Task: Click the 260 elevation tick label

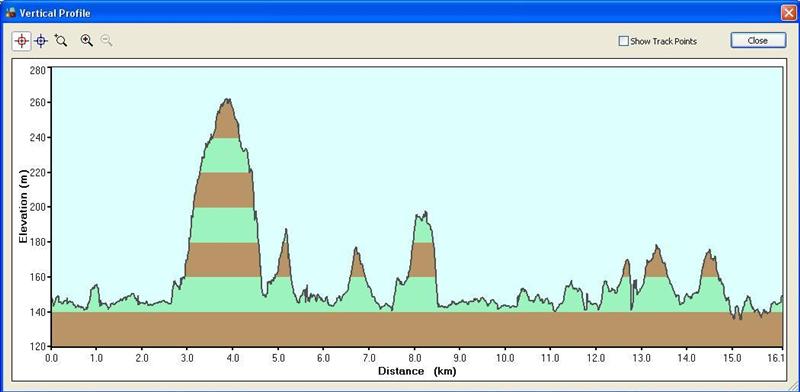Action: coord(39,103)
